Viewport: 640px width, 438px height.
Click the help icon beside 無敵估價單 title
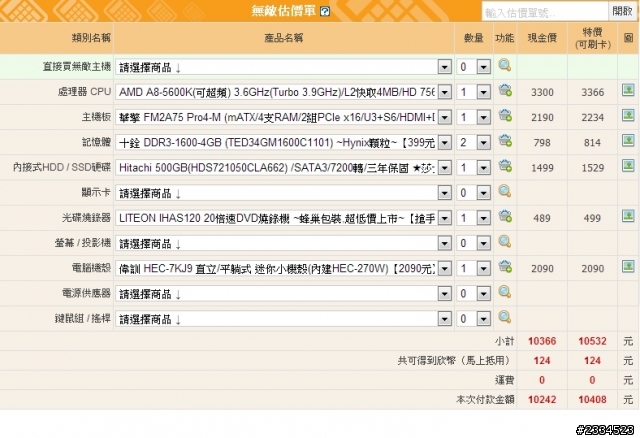pos(325,11)
